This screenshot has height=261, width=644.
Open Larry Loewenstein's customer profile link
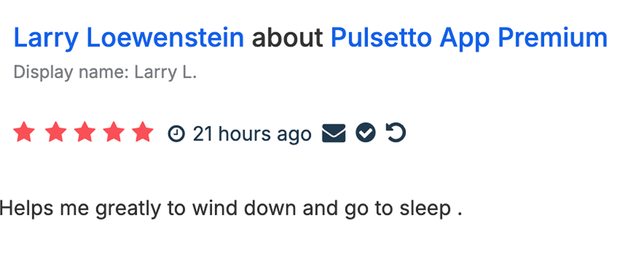(128, 38)
